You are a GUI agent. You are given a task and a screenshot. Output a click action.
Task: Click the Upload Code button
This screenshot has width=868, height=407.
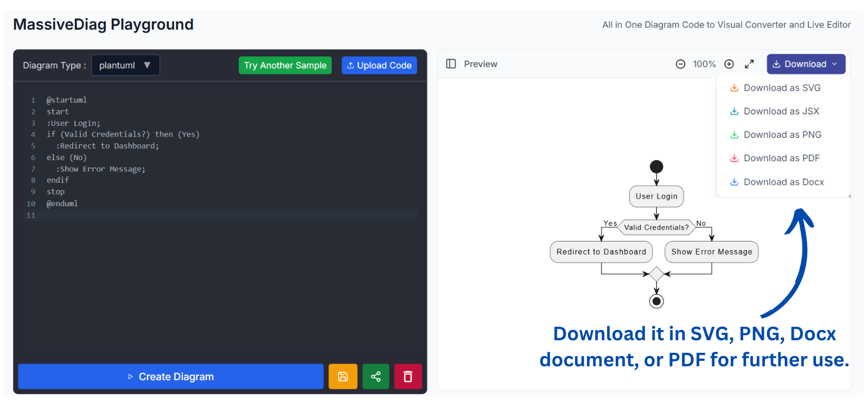coord(379,65)
